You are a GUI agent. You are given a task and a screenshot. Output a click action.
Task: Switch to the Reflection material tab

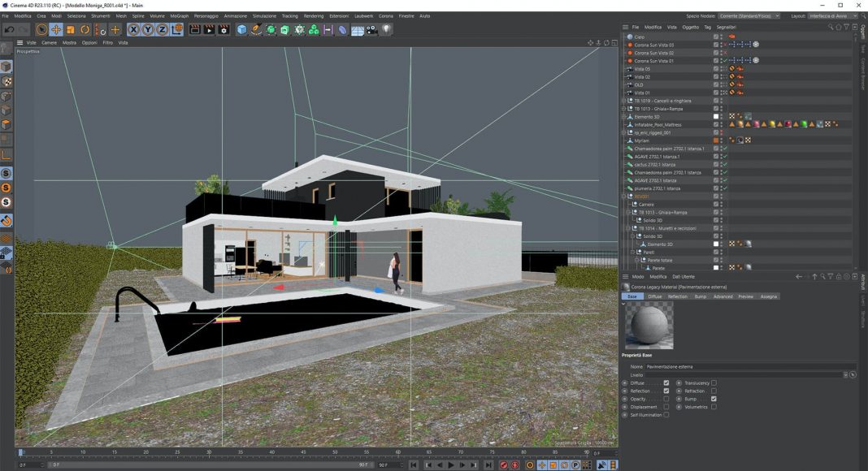coord(677,296)
